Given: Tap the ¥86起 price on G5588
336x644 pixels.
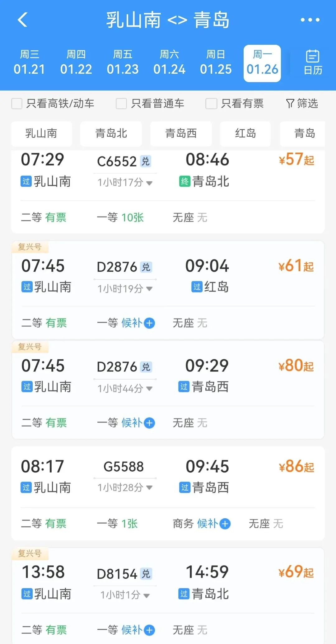Looking at the screenshot, I should click(296, 466).
